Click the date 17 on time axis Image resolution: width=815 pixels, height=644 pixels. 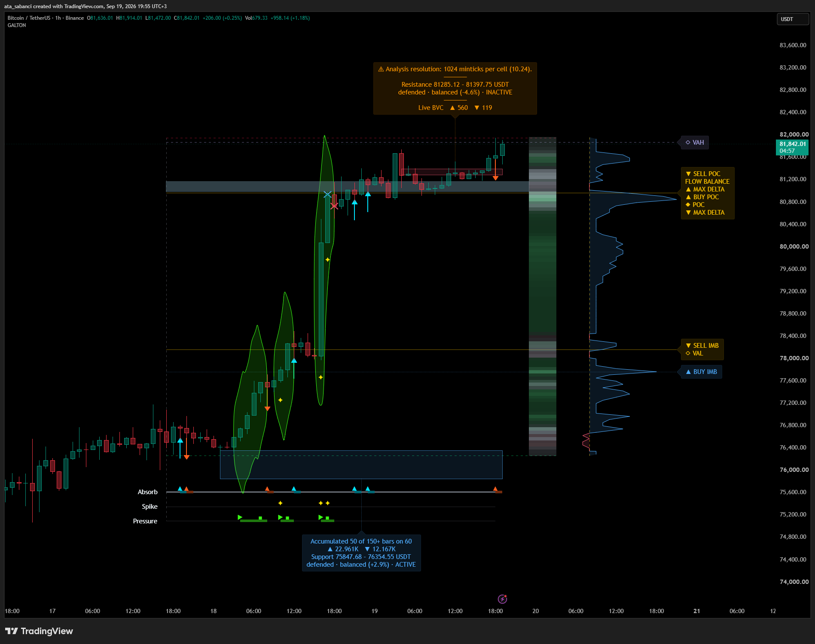click(52, 611)
